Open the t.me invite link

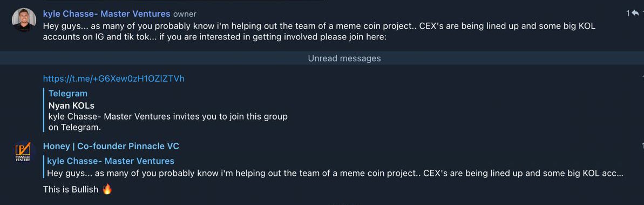click(114, 78)
